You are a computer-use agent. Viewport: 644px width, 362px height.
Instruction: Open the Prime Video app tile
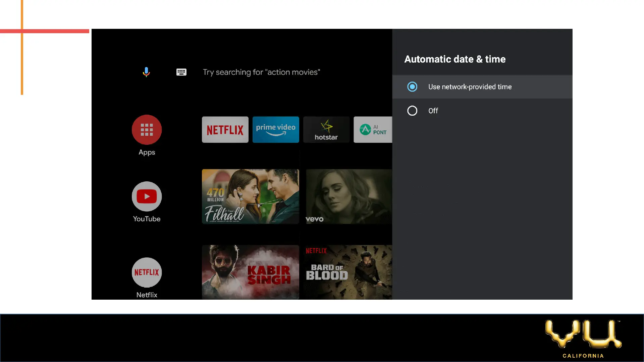point(275,130)
